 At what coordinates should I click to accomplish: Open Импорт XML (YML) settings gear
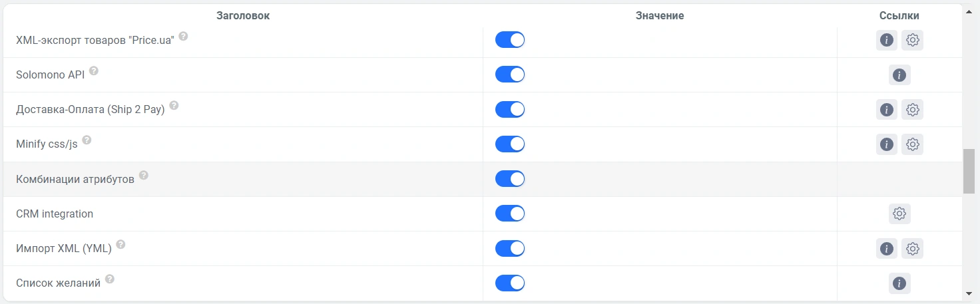pos(913,249)
